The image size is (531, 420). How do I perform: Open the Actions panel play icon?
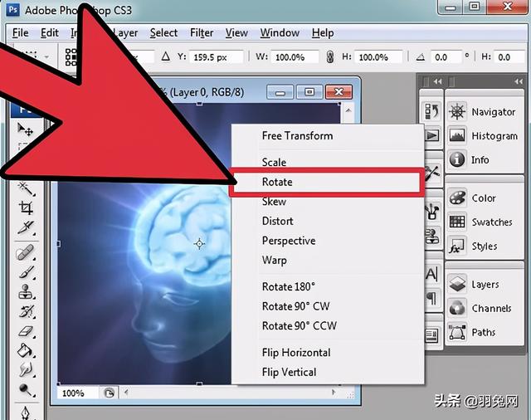click(432, 135)
